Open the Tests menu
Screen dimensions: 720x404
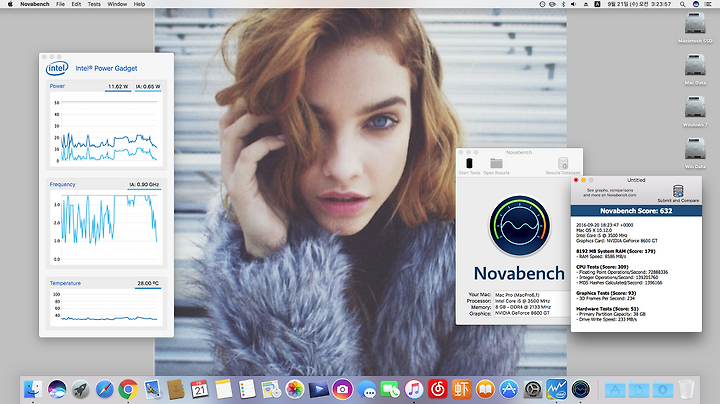click(94, 4)
